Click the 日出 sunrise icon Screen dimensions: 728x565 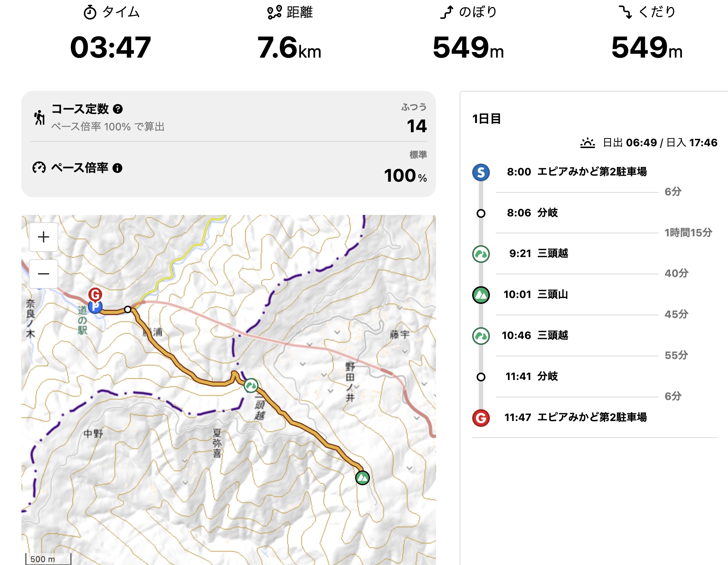point(587,143)
